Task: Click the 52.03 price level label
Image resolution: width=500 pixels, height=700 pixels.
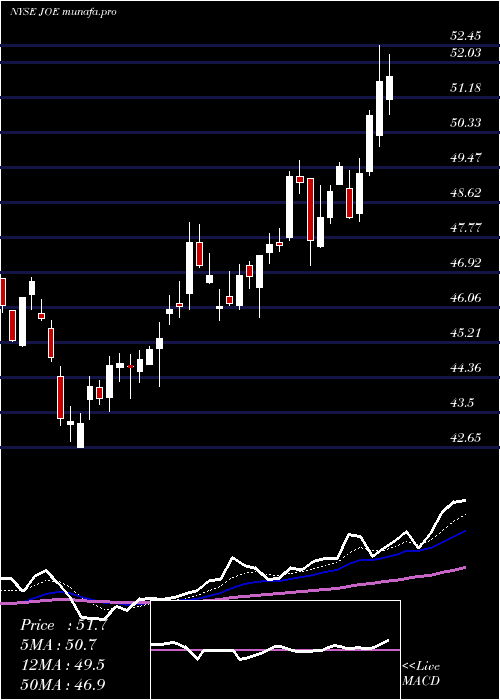Action: (466, 53)
